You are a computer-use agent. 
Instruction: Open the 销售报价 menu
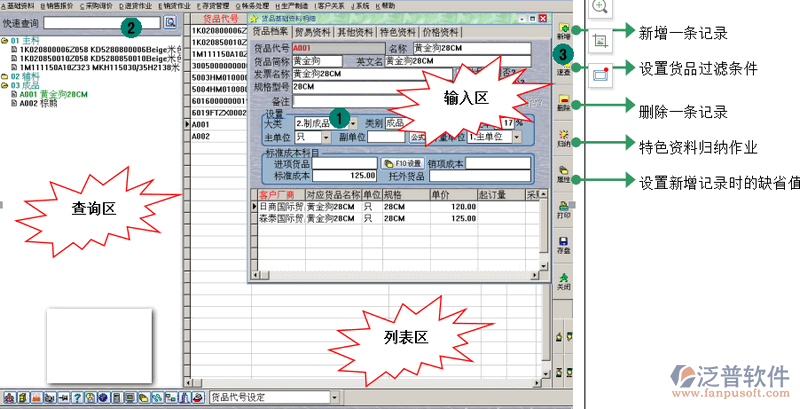(x=57, y=6)
